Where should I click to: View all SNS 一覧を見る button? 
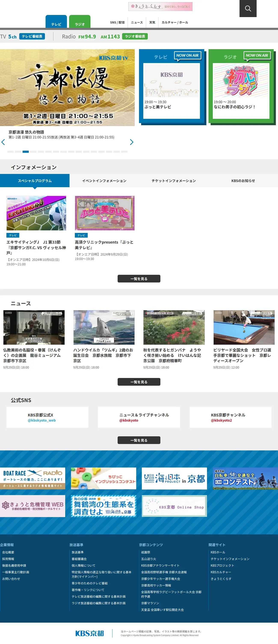[139, 440]
